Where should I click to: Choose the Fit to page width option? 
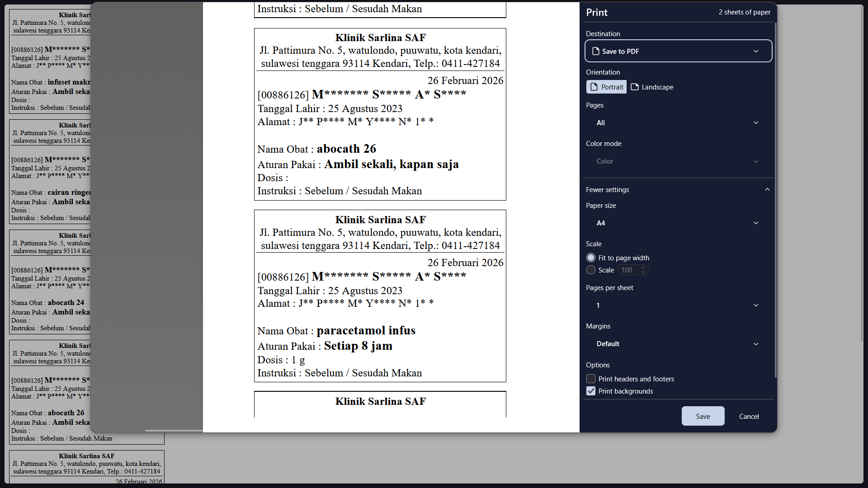pos(591,258)
